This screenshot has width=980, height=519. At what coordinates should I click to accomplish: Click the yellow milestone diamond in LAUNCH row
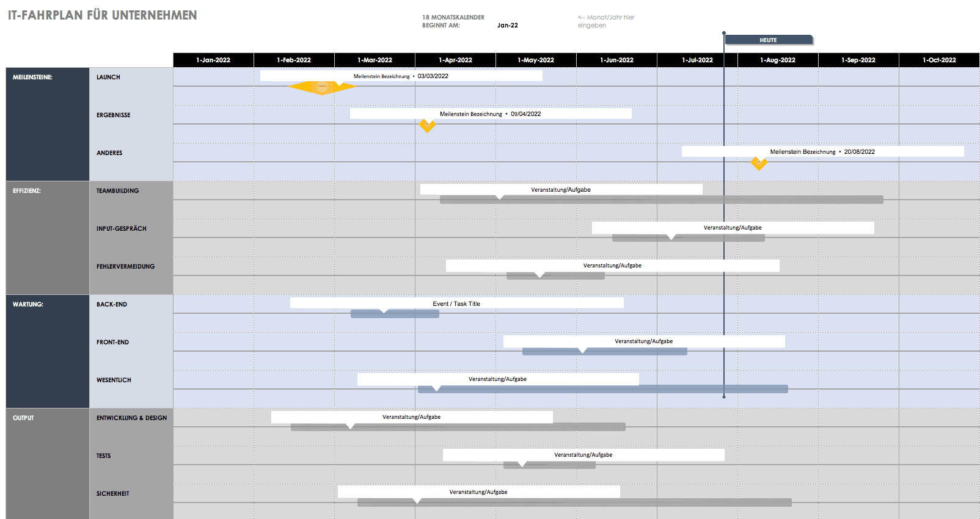(322, 88)
